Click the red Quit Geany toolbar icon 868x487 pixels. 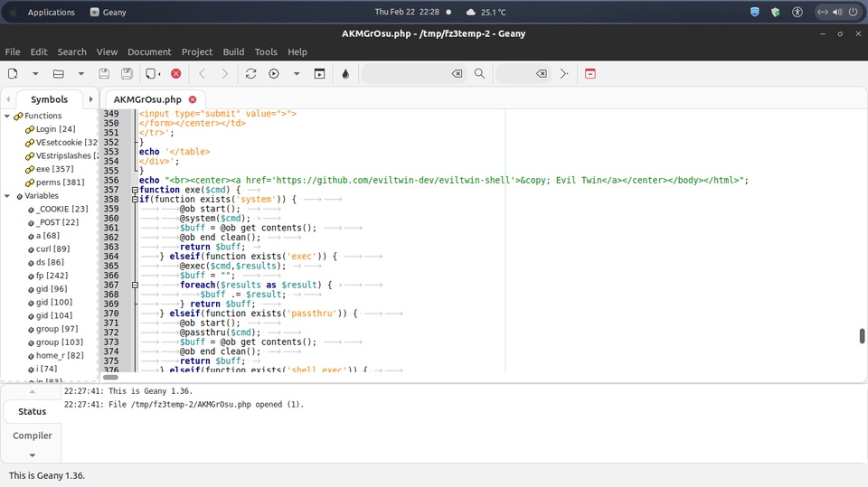590,73
